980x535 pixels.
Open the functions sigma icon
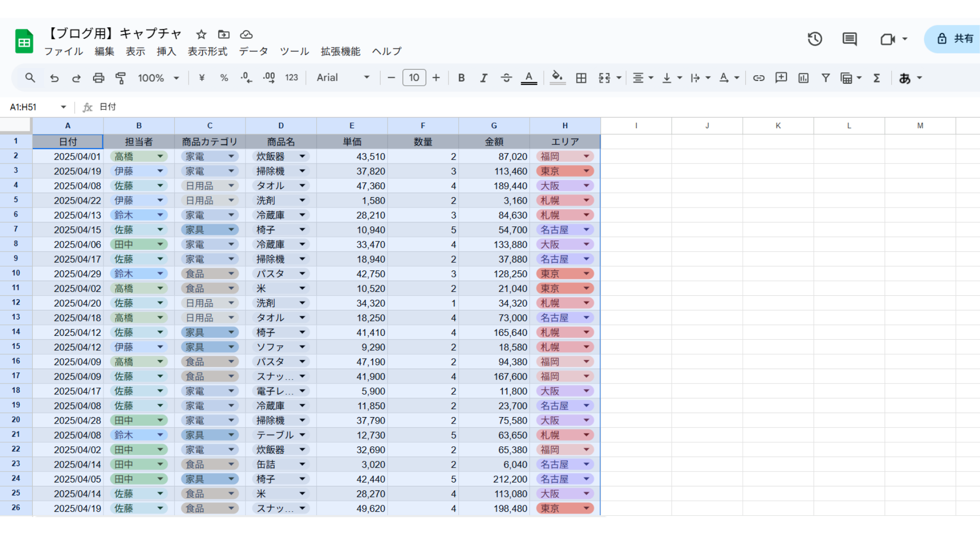pyautogui.click(x=877, y=78)
